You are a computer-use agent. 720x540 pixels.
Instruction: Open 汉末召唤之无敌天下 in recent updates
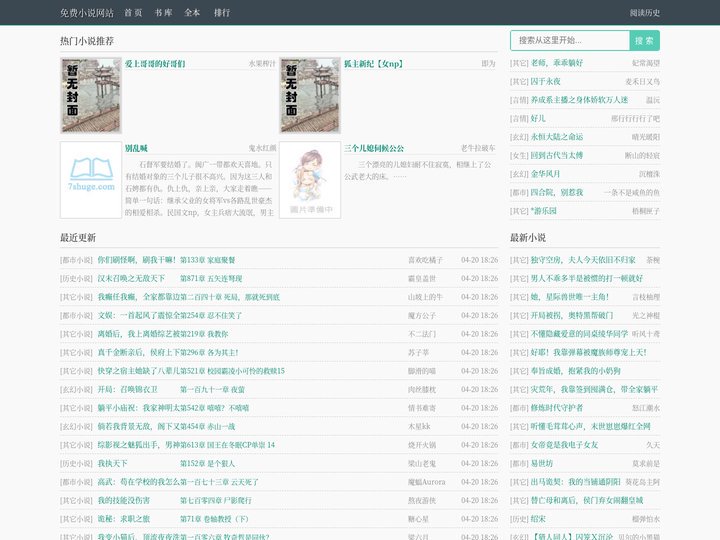pyautogui.click(x=131, y=278)
